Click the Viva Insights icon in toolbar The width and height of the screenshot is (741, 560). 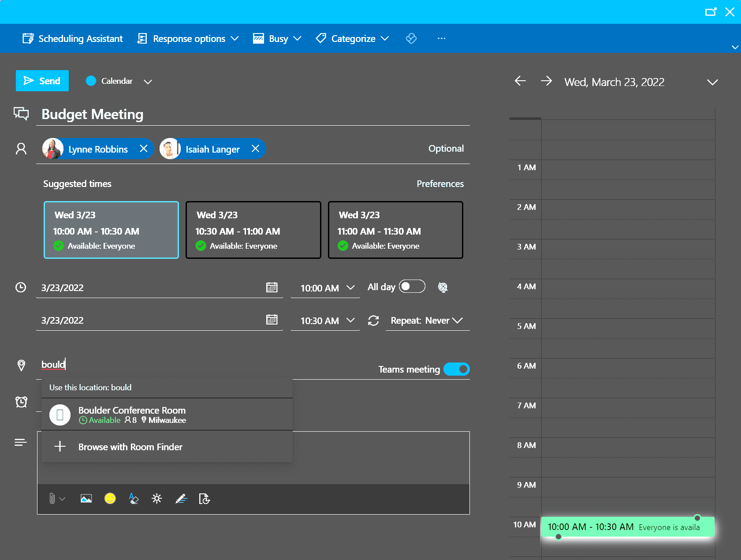411,39
